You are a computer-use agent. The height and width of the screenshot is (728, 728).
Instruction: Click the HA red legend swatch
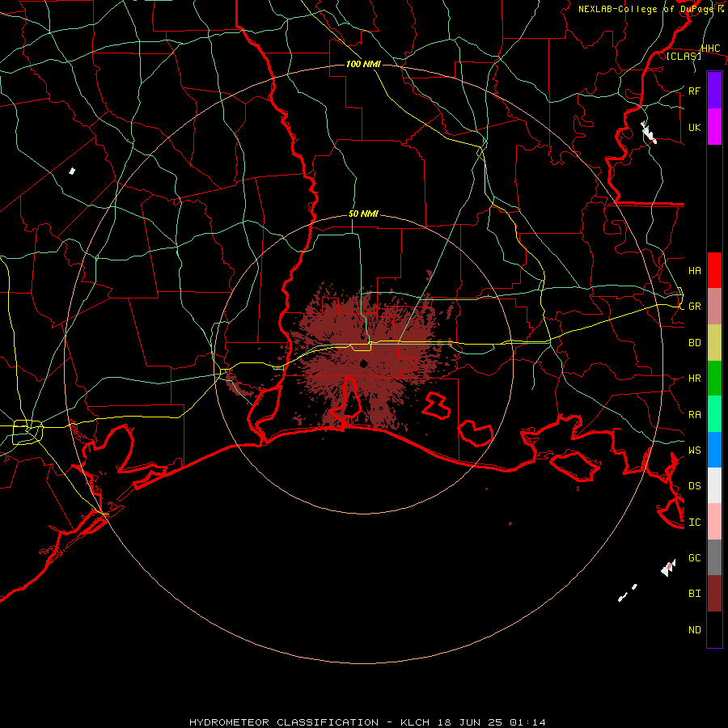(714, 270)
